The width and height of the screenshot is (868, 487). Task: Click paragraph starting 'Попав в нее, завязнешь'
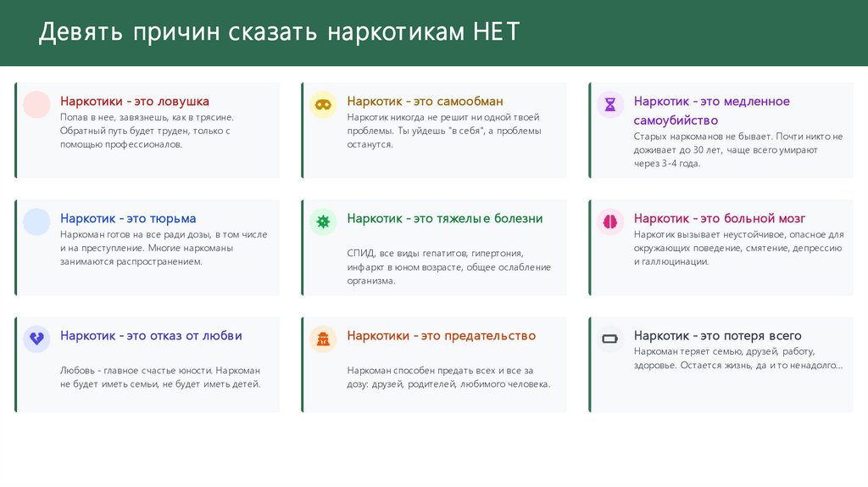coord(147,131)
